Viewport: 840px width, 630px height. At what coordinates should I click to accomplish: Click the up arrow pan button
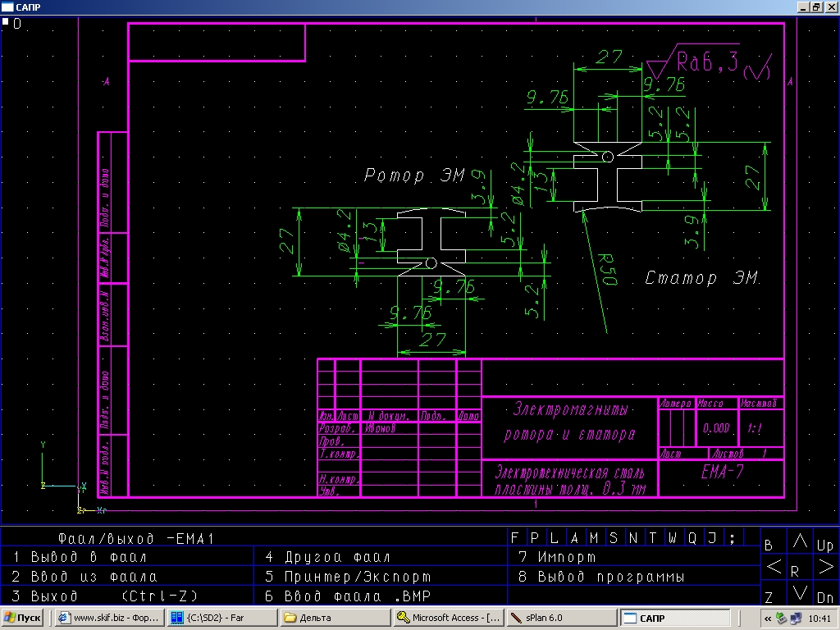[800, 542]
